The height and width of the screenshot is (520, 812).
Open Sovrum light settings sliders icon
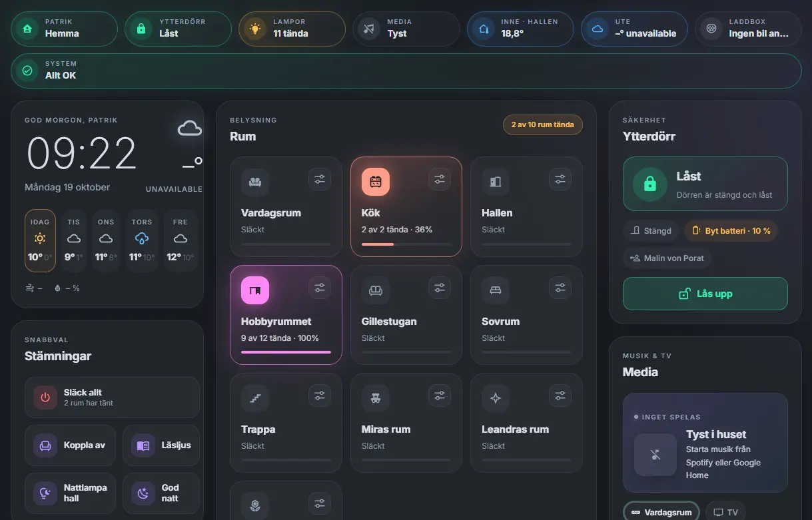[560, 288]
